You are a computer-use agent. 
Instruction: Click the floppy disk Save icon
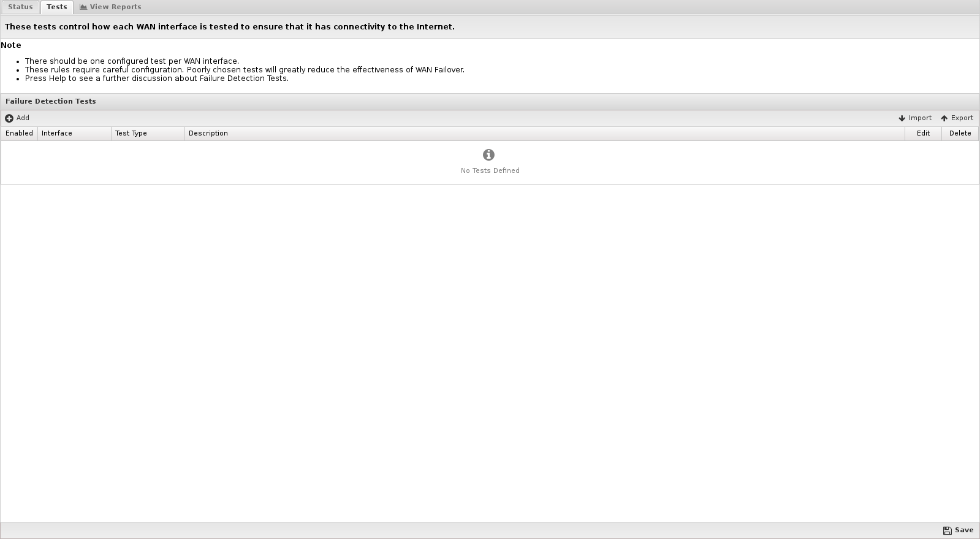click(x=947, y=530)
